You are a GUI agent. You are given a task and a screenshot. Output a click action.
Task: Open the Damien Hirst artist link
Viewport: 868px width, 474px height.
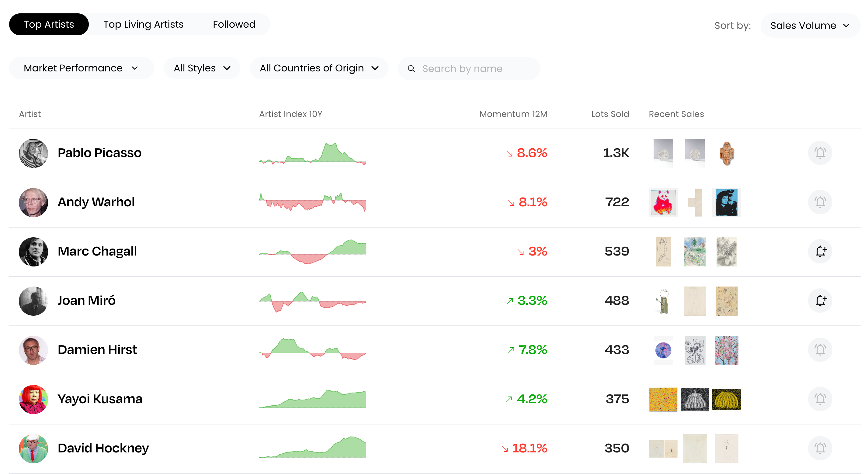click(x=97, y=349)
